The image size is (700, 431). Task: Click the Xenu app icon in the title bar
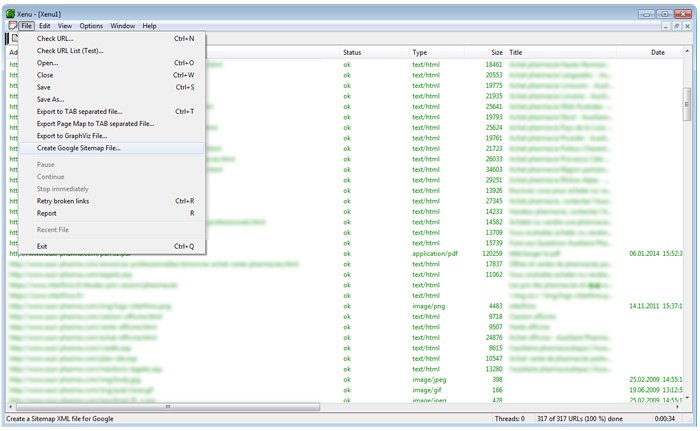pos(10,14)
